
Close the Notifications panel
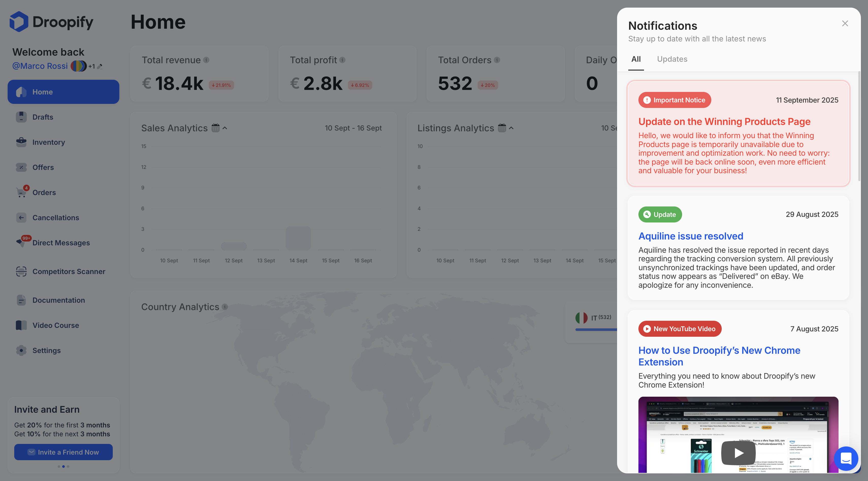[845, 23]
